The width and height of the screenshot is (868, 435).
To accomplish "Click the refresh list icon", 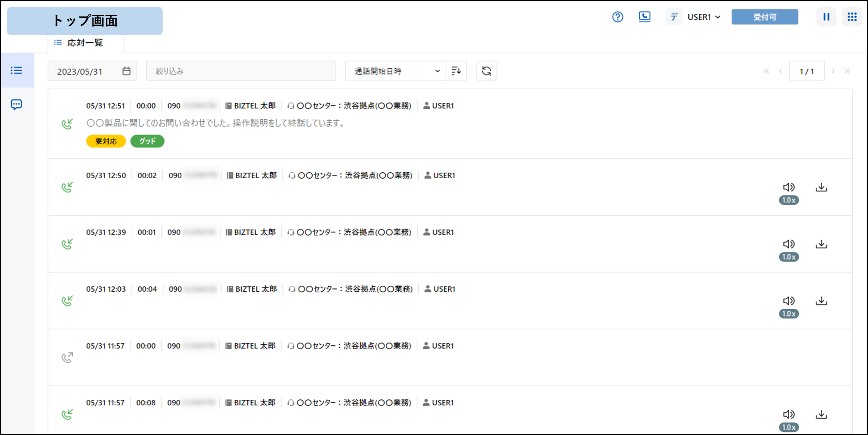I will (x=486, y=71).
